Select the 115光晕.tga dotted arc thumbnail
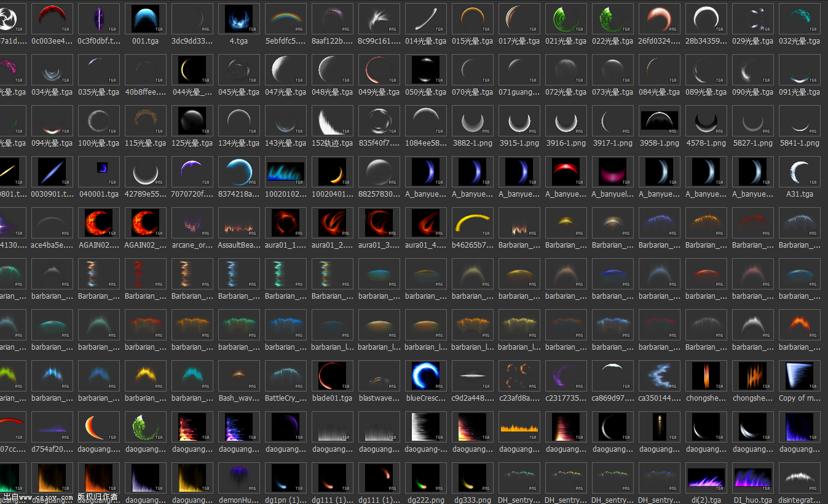 [146, 120]
